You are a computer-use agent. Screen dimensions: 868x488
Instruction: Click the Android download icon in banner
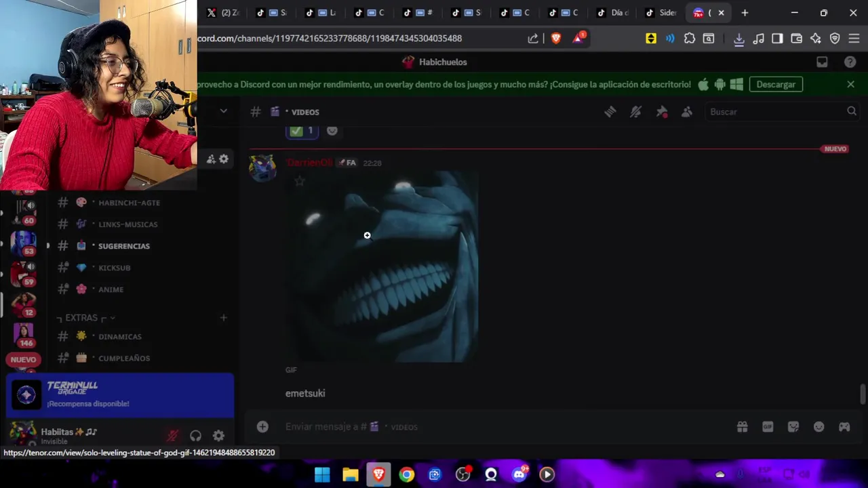(720, 85)
